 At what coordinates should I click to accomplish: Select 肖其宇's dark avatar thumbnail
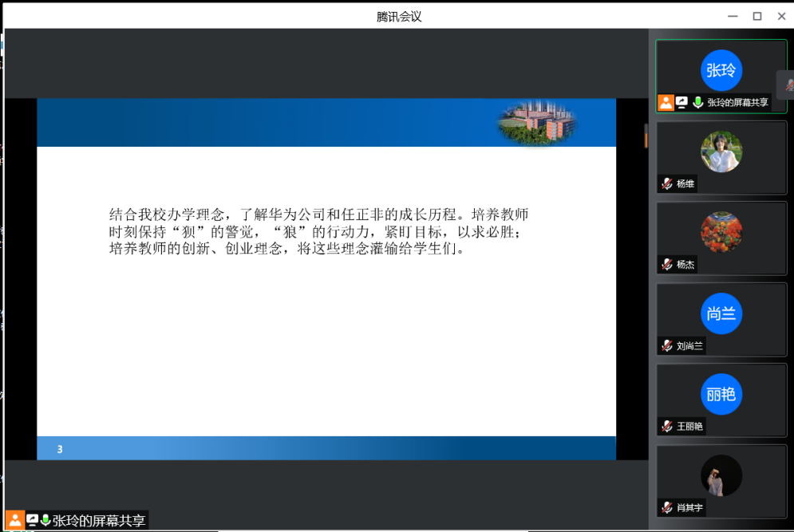click(721, 476)
